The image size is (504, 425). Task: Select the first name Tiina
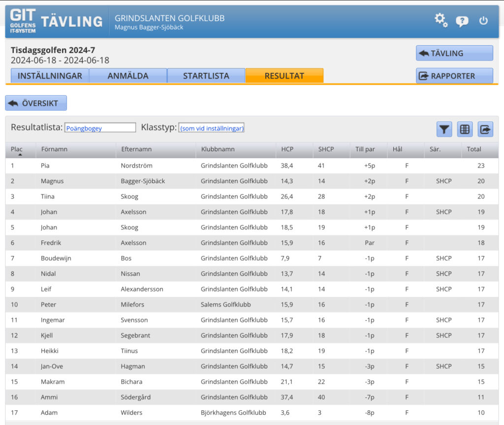click(48, 196)
